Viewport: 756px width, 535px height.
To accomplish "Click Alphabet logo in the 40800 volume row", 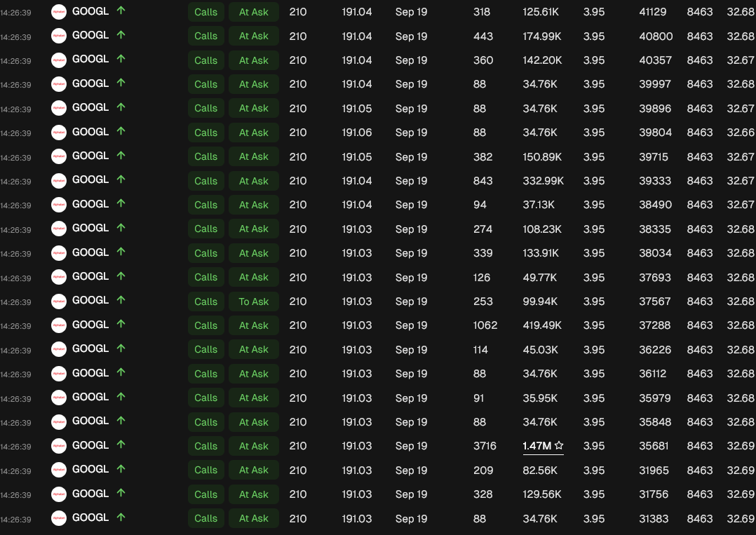I will click(x=59, y=36).
